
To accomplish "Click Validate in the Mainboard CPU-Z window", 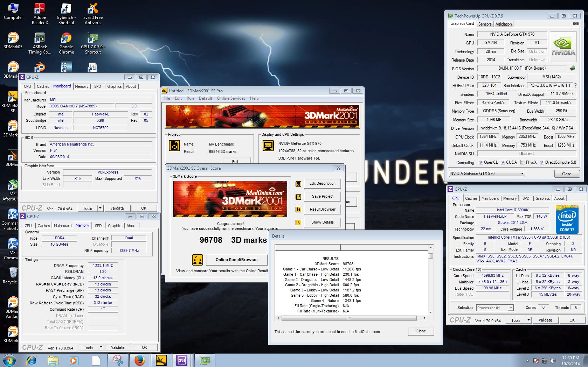I will (117, 208).
